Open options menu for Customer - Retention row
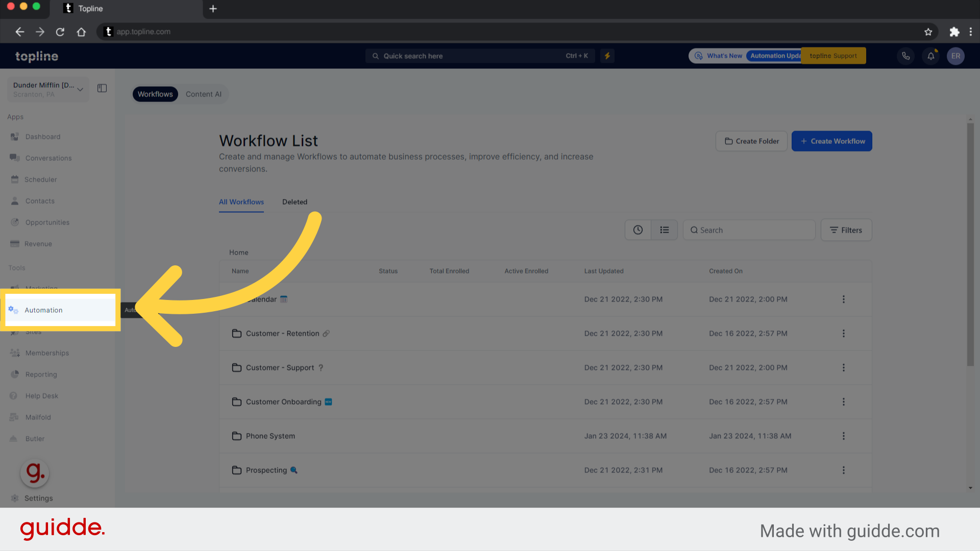The height and width of the screenshot is (551, 980). [844, 334]
